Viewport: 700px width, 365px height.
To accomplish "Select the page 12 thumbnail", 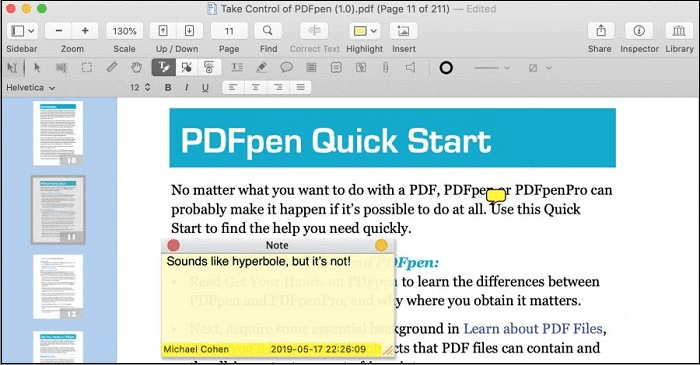I will coord(58,286).
